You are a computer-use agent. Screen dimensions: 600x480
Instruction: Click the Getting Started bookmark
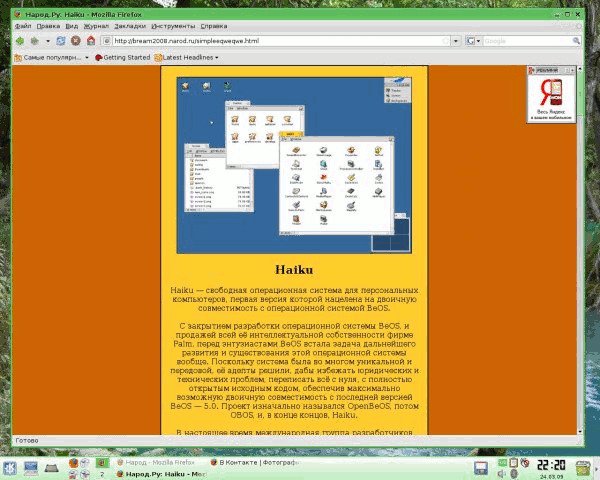122,57
